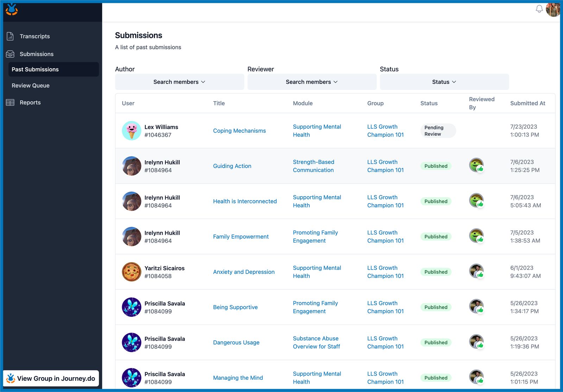Open your profile avatar top right
Screen dimensions: 563x392
coord(553,10)
